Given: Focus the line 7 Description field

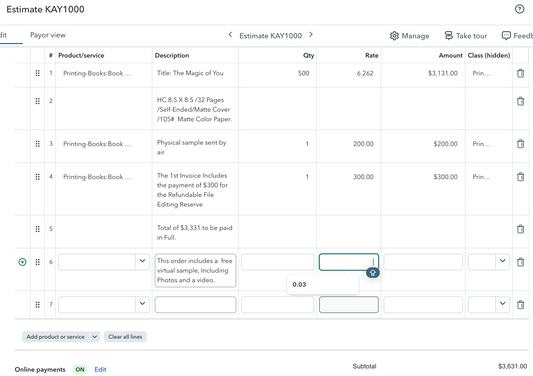Looking at the screenshot, I should pos(195,305).
